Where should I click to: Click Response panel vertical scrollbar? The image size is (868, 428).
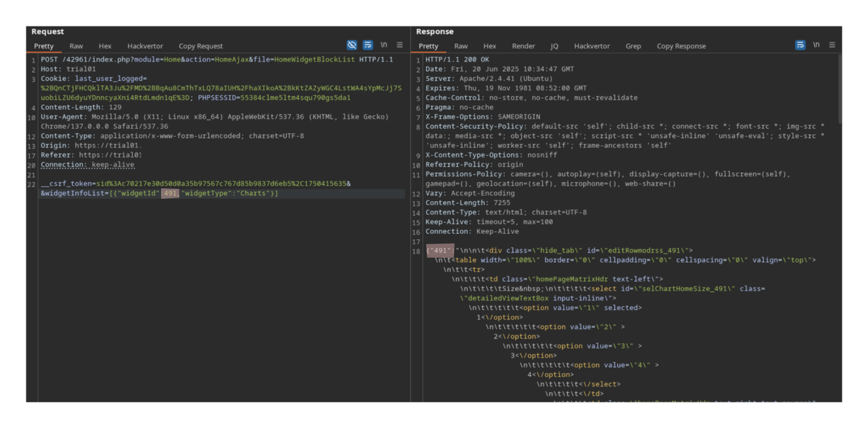[840, 89]
